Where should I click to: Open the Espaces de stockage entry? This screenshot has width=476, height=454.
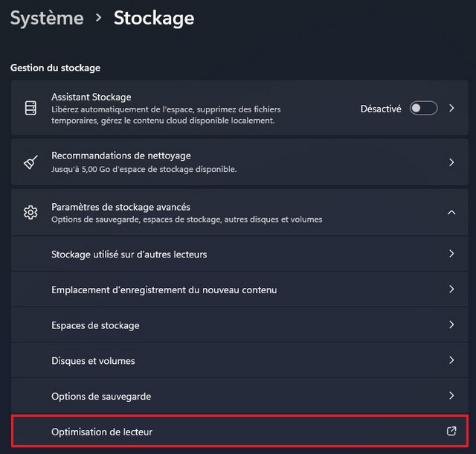(x=95, y=325)
